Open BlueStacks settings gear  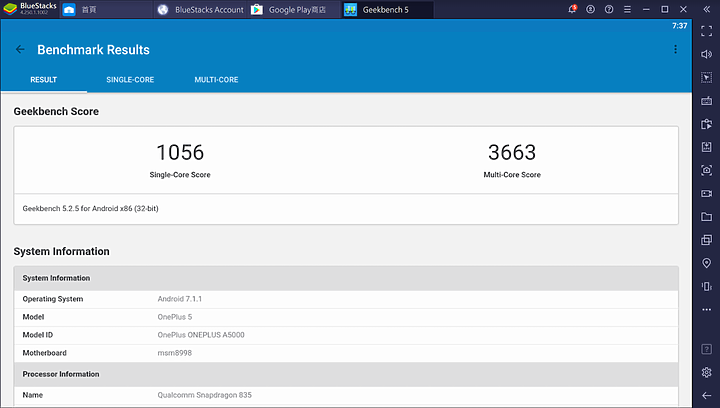pyautogui.click(x=706, y=372)
